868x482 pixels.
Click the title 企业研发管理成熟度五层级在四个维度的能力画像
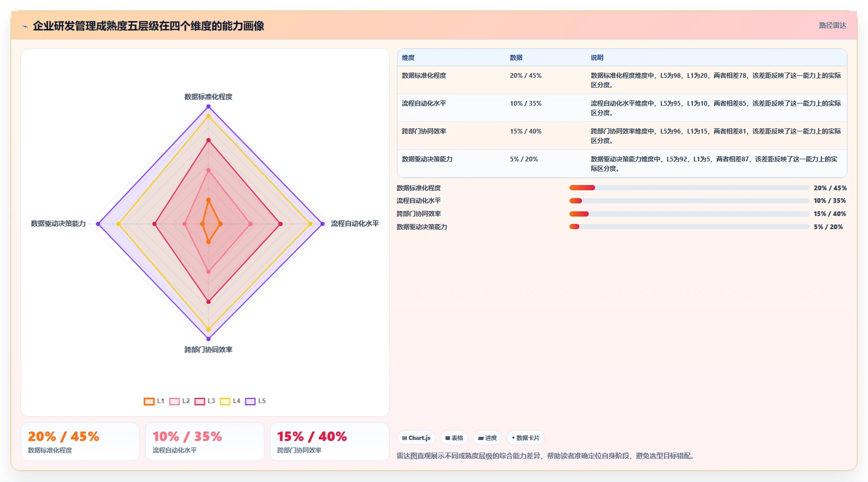pyautogui.click(x=148, y=26)
